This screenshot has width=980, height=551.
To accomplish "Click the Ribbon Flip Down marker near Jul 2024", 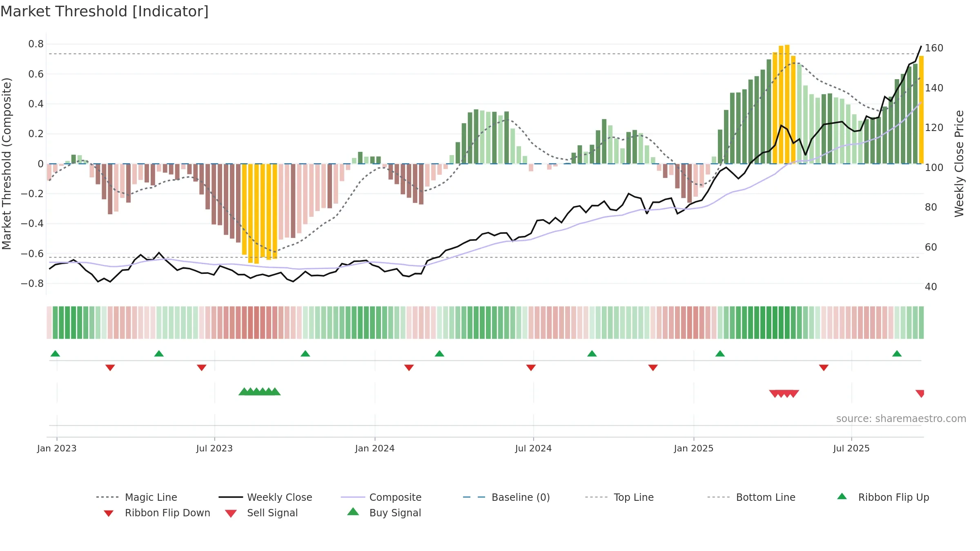I will coord(531,368).
